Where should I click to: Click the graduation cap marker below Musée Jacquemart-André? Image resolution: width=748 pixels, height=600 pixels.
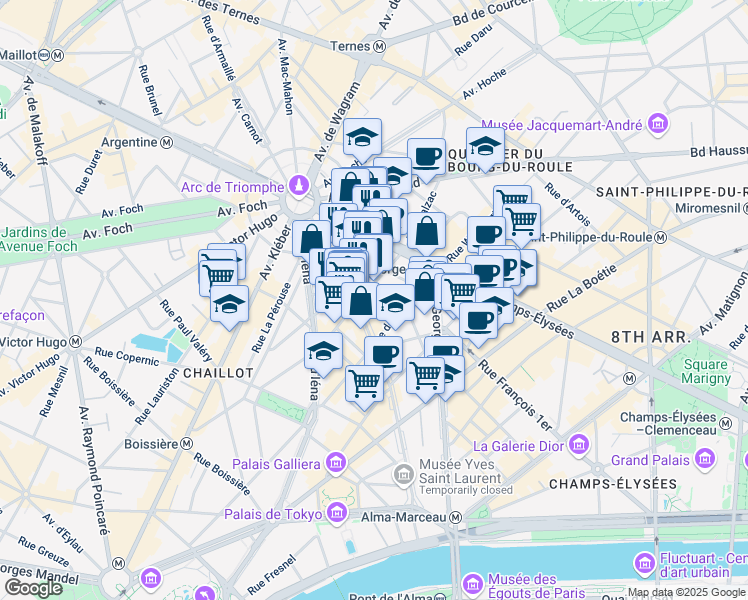(x=485, y=148)
